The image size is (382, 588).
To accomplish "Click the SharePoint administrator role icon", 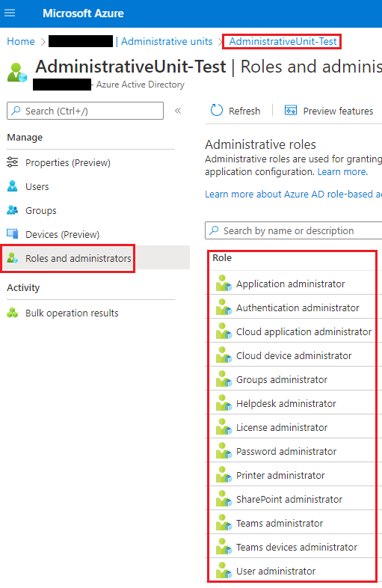I will pyautogui.click(x=224, y=500).
